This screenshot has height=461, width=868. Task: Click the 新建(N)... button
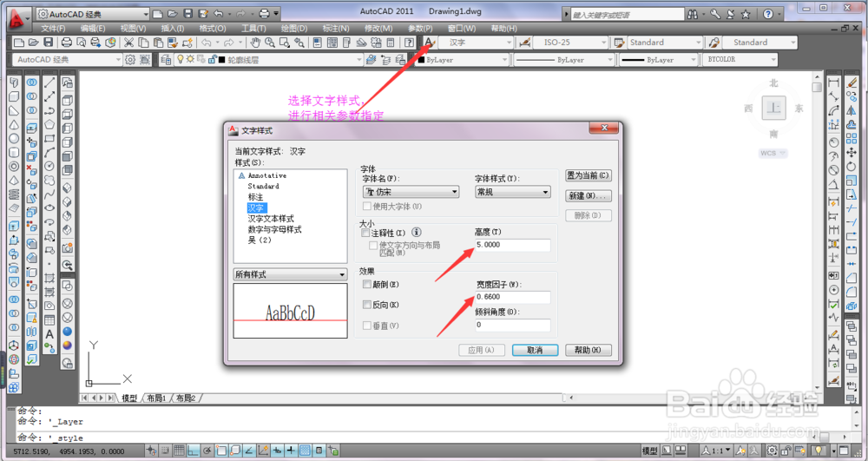coord(588,195)
